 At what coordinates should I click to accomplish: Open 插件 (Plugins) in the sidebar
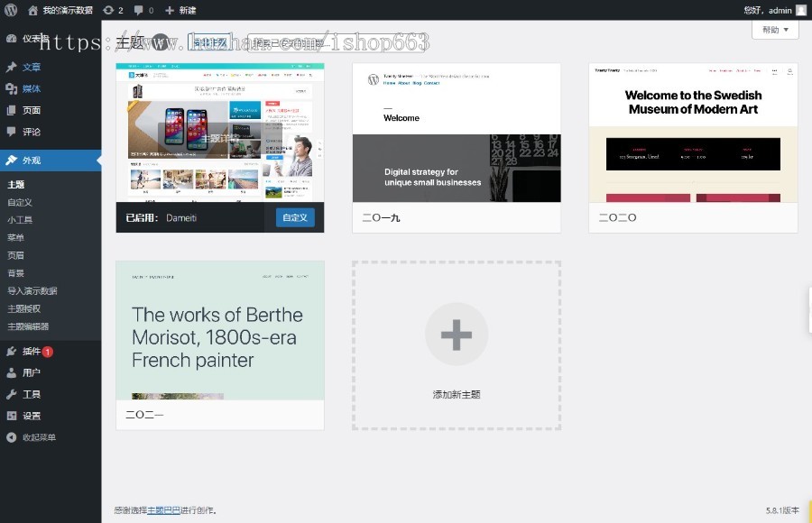click(32, 351)
